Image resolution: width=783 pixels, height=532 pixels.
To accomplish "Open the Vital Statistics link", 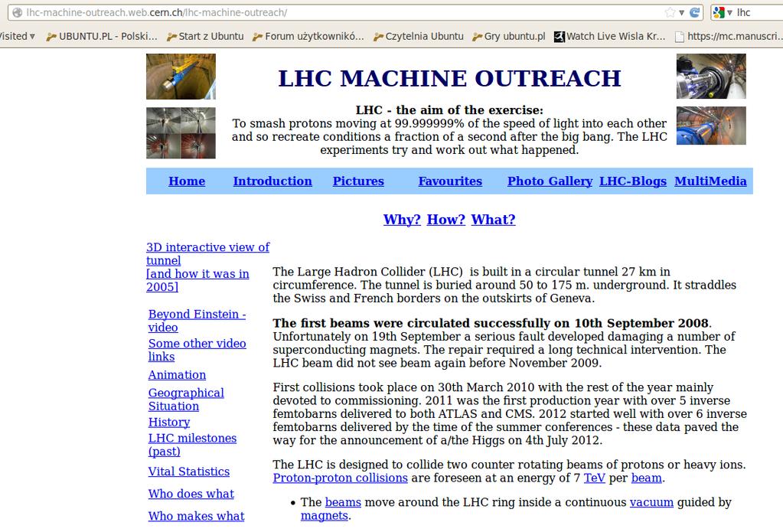I will [x=189, y=472].
